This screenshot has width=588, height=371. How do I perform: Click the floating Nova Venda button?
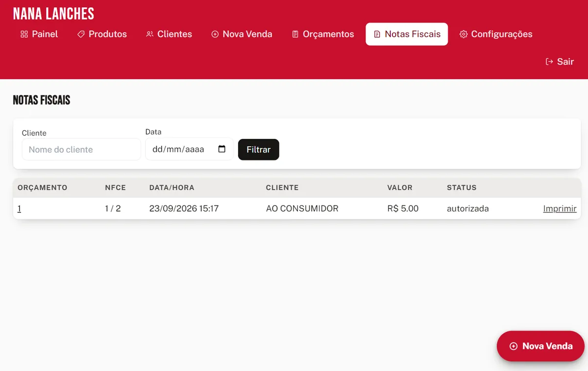pyautogui.click(x=540, y=346)
